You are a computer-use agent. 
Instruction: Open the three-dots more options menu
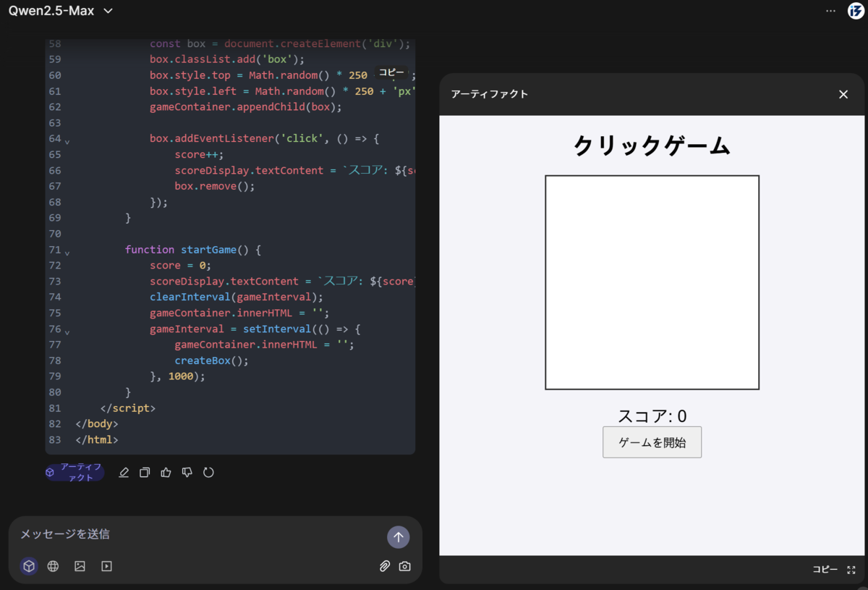(830, 11)
